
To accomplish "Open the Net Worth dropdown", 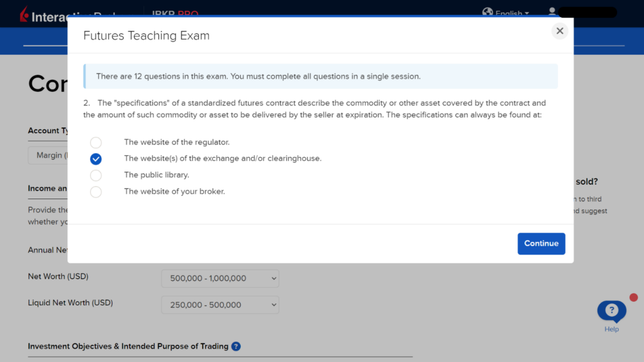I will coord(219,278).
